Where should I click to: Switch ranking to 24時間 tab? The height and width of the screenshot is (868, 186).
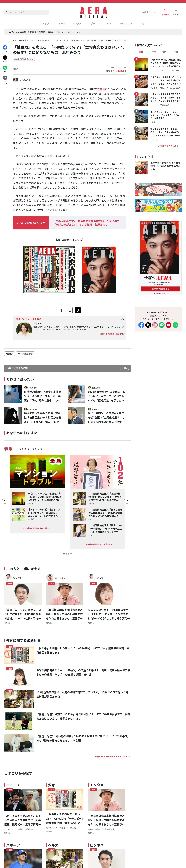153,52
